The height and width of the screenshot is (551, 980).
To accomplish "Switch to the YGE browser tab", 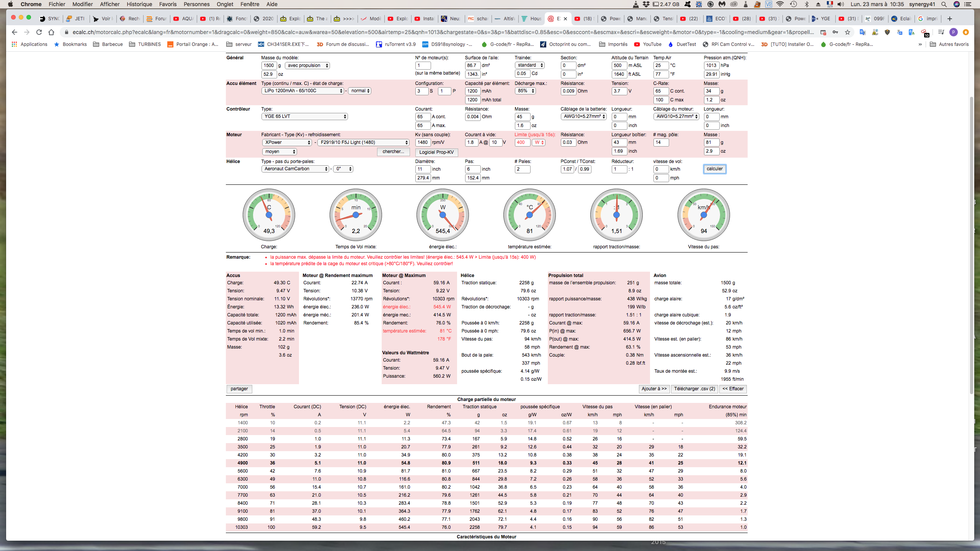I will pos(821,18).
